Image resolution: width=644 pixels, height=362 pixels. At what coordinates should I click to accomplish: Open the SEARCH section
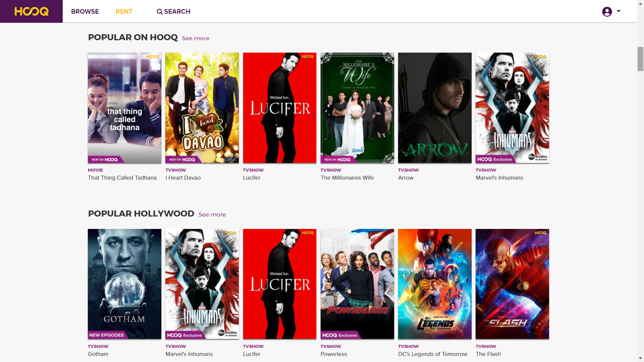click(x=177, y=11)
